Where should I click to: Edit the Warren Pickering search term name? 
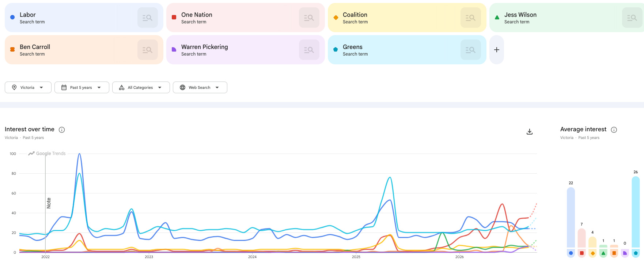pos(205,47)
